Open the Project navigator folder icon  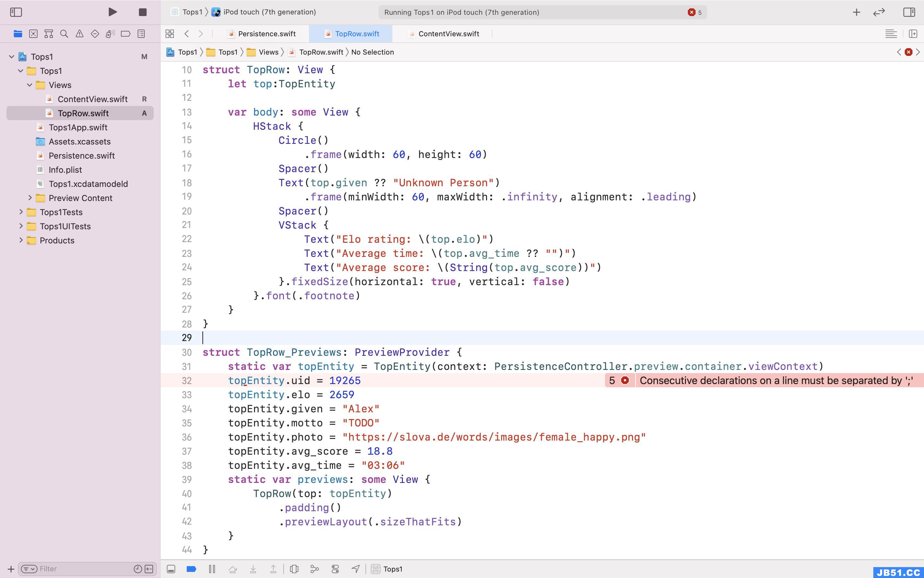18,34
